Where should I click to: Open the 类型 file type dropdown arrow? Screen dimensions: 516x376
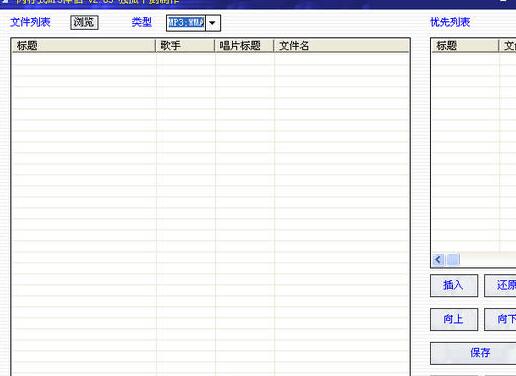(x=212, y=23)
